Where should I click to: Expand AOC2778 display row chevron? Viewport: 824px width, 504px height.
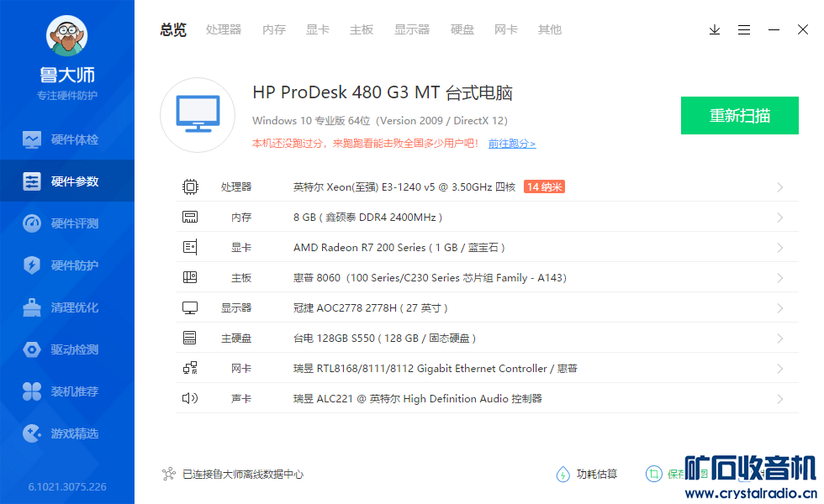(780, 308)
